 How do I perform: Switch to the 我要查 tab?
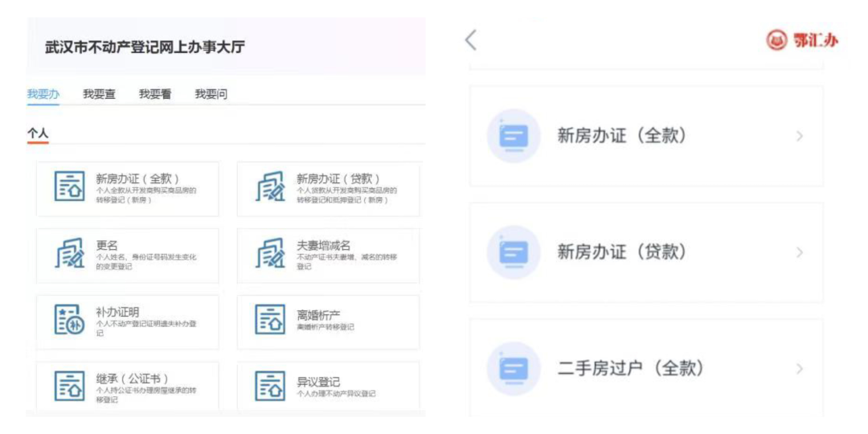(99, 94)
